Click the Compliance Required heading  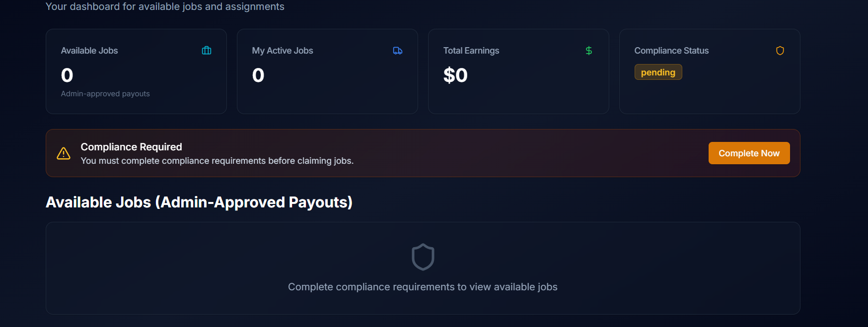(x=132, y=147)
